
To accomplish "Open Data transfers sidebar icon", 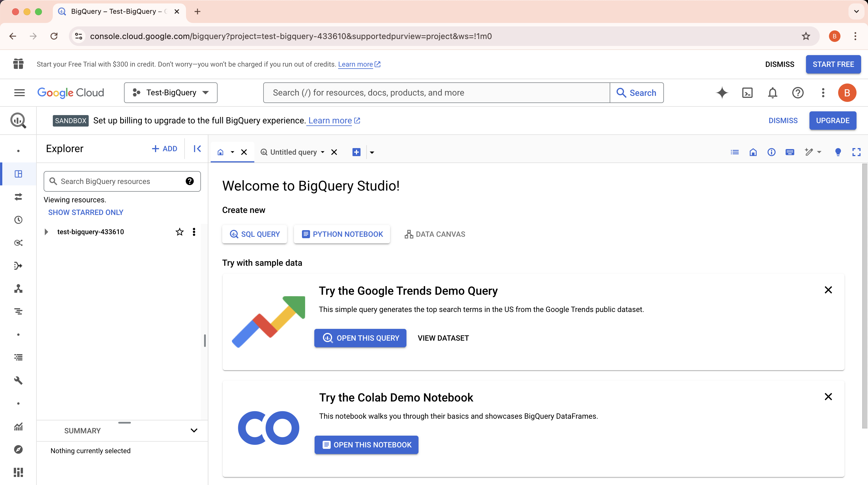I will pos(18,197).
